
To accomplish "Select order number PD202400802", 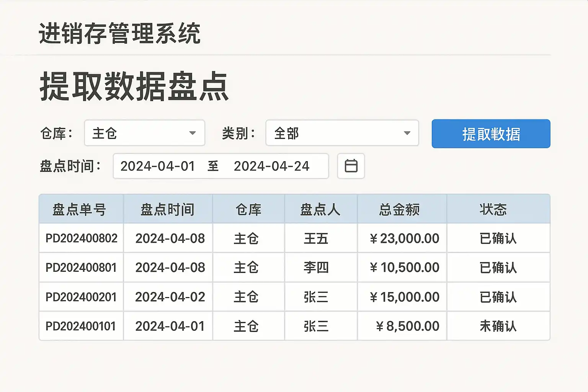I will (x=81, y=238).
